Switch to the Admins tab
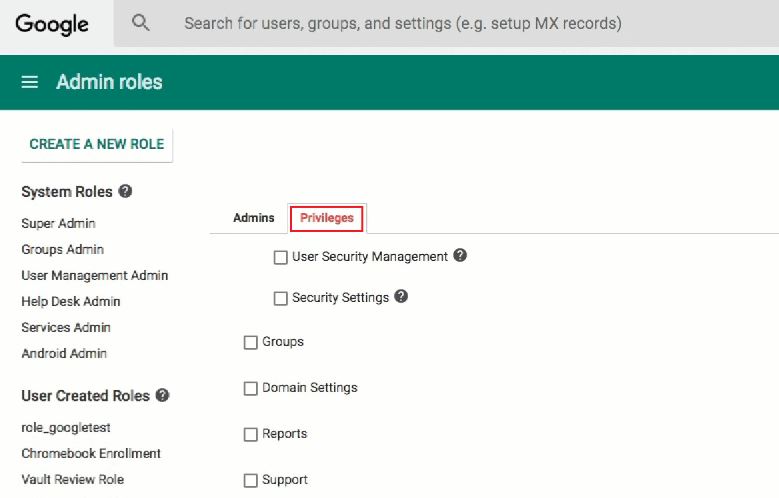 point(254,218)
